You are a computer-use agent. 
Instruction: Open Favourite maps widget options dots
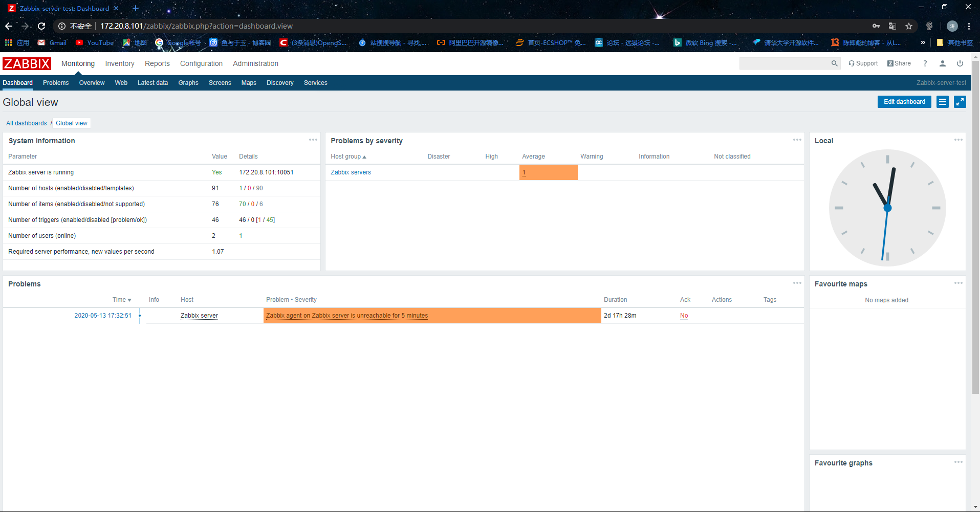point(959,283)
